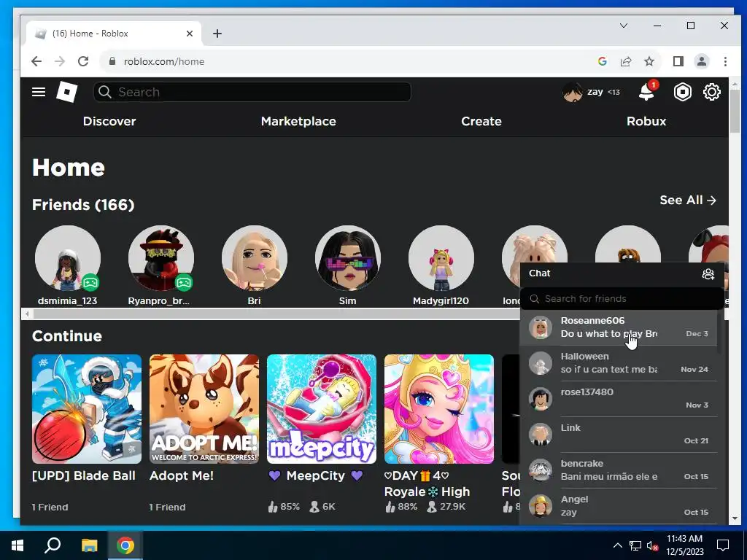Show hidden system tray icons
The width and height of the screenshot is (747, 560).
tap(617, 545)
